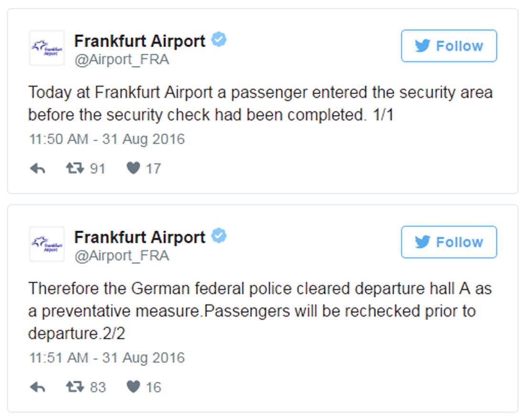Click verified badge in first tweet header
Viewport: 525px width, 420px height.
click(219, 40)
